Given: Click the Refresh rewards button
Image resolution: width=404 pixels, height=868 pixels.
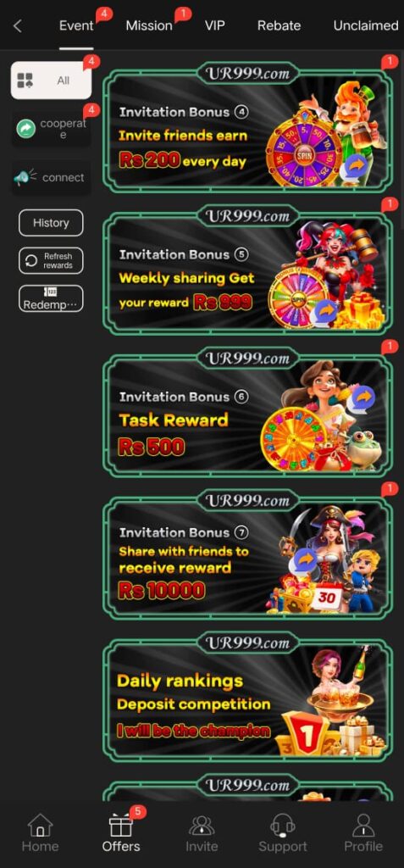Looking at the screenshot, I should click(51, 261).
